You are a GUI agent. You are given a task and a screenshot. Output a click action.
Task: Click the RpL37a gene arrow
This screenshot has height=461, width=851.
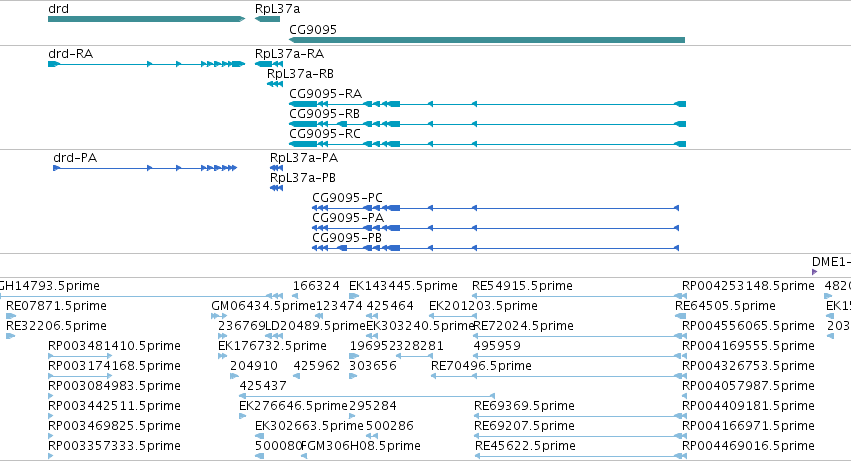[x=267, y=19]
